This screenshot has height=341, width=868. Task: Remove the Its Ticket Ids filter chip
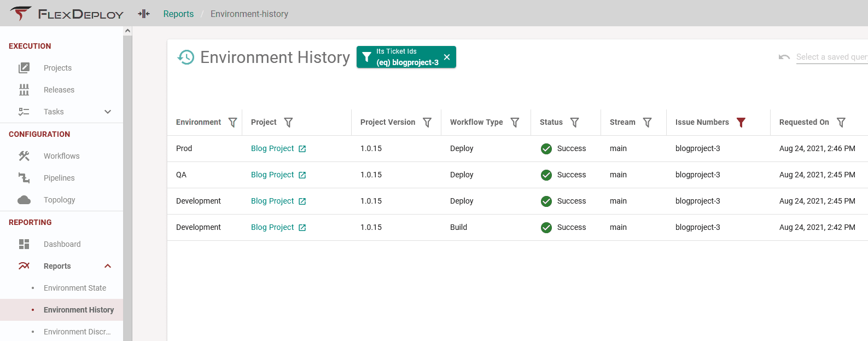[447, 57]
